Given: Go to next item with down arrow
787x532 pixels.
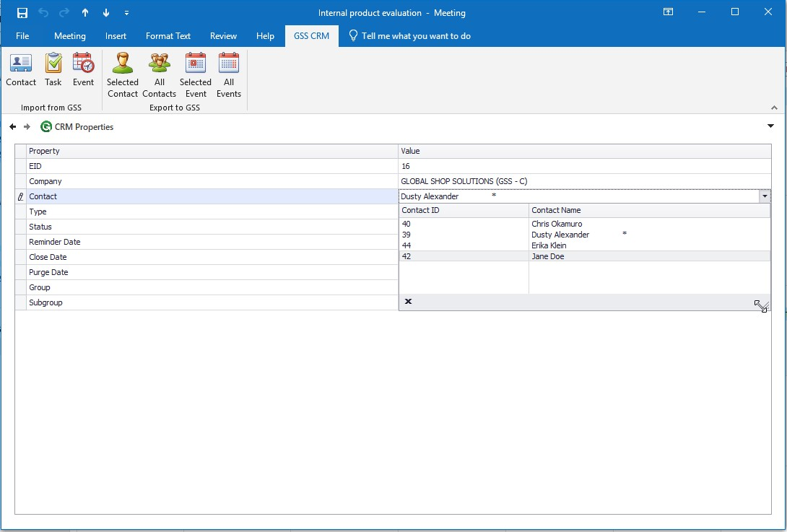Looking at the screenshot, I should tap(106, 12).
